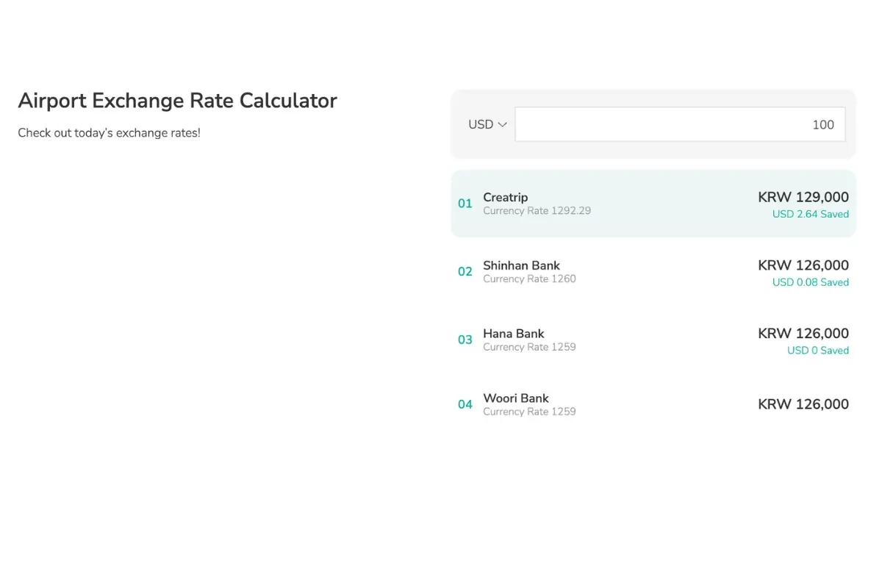Click the chevron next to USD
Image resolution: width=882 pixels, height=588 pixels.
503,125
